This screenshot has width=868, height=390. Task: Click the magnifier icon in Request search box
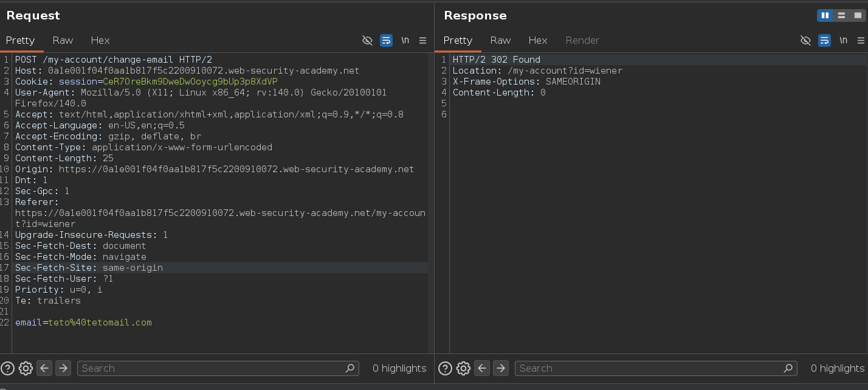(x=350, y=368)
